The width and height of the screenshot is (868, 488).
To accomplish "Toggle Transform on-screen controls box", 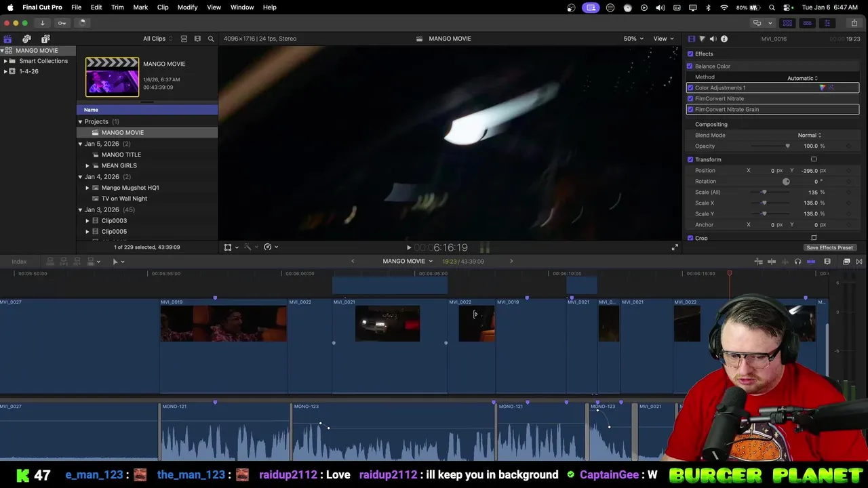I will click(814, 159).
